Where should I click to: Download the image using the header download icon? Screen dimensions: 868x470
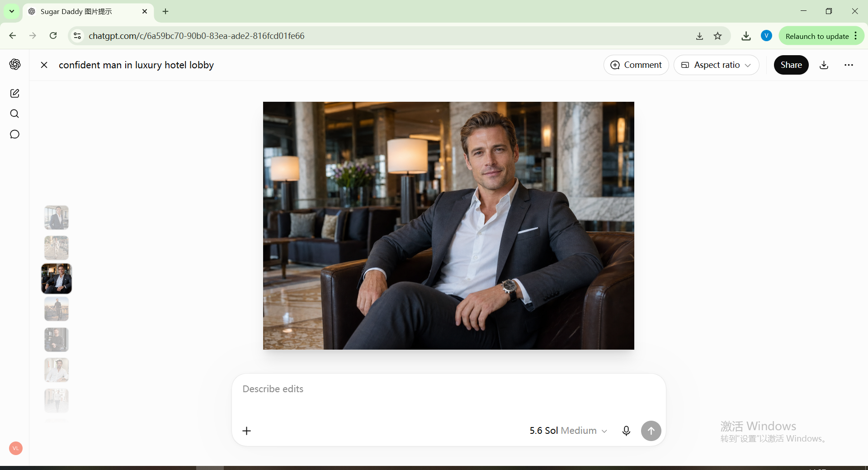824,65
